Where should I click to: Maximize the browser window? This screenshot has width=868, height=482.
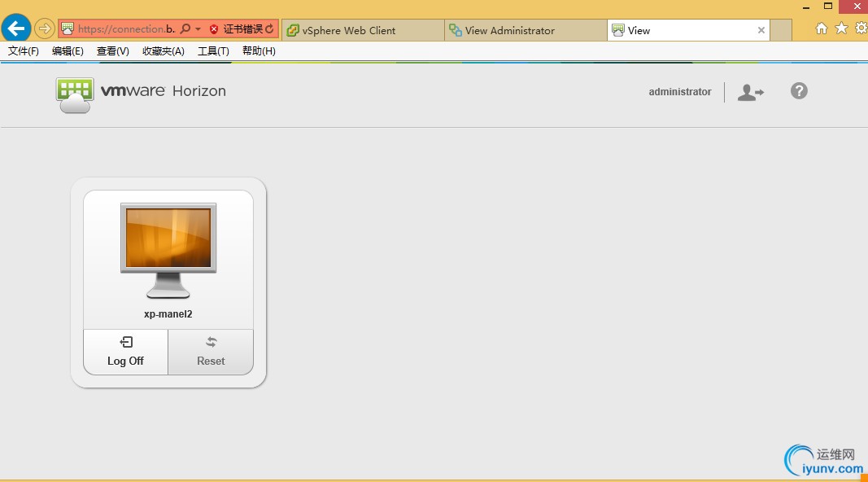pos(828,6)
